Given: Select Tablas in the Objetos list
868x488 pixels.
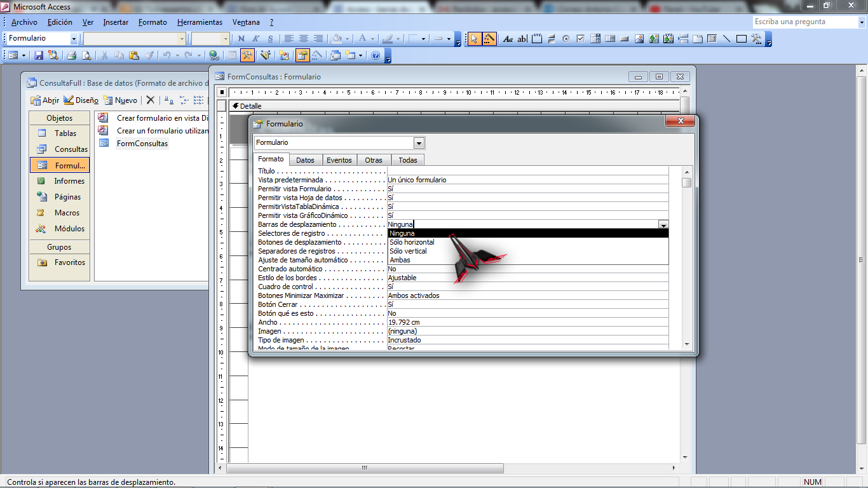Looking at the screenshot, I should click(60, 133).
